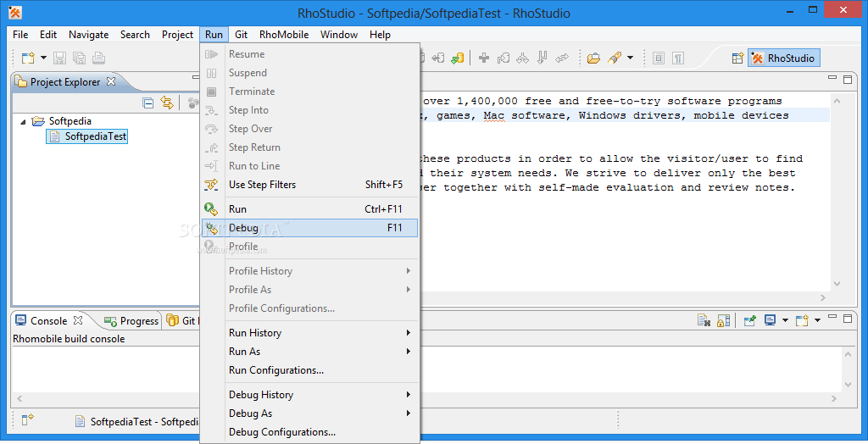Click the green arrow database toolbar icon
868x444 pixels.
point(457,58)
